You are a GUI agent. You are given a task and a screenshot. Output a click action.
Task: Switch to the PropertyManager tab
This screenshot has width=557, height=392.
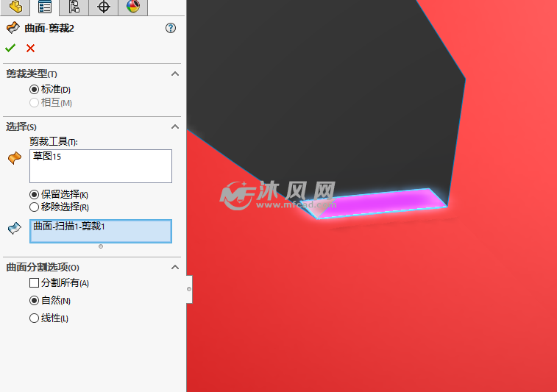click(x=45, y=7)
